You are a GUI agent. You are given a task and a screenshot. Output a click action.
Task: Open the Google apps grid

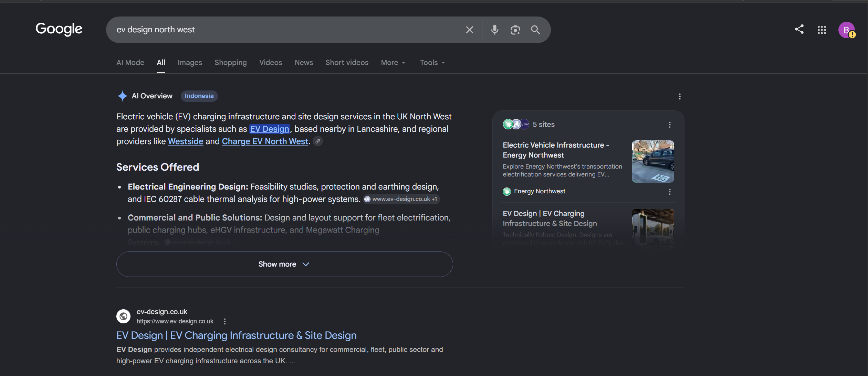[x=822, y=30]
